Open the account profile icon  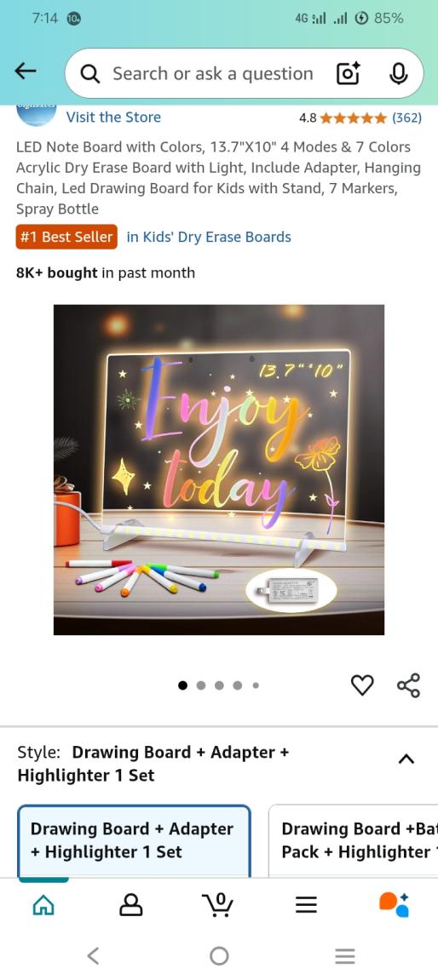click(130, 904)
